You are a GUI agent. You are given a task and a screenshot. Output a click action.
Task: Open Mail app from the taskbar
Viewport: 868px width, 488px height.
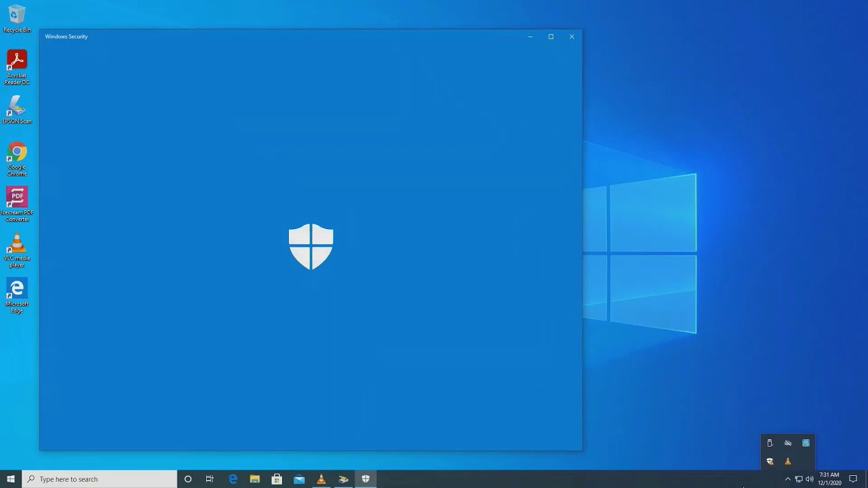[299, 479]
